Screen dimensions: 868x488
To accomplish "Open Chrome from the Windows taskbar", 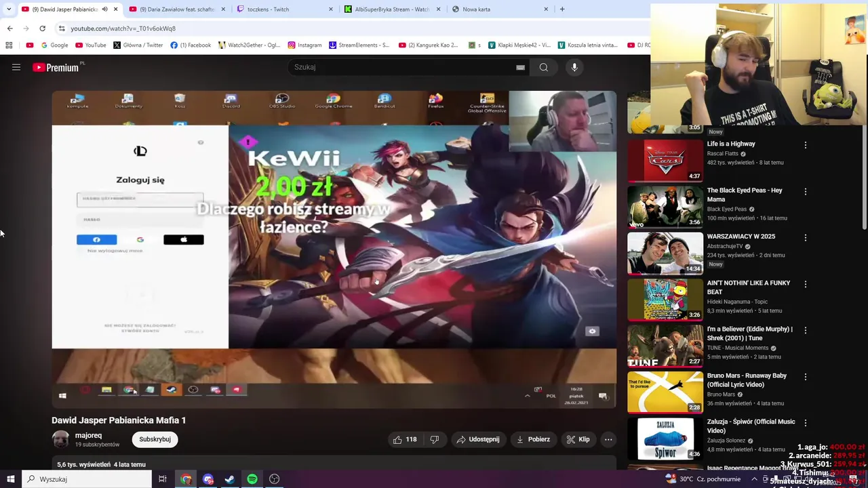I will tap(186, 479).
